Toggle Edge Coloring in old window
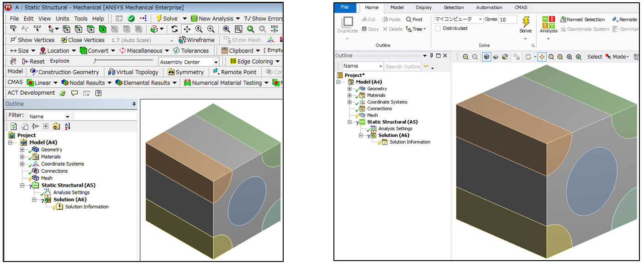Screen dimensions: 644x267 (250, 61)
